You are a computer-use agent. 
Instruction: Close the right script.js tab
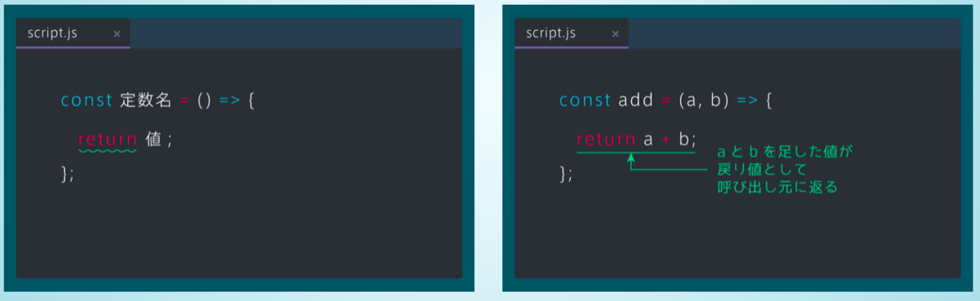tap(616, 34)
